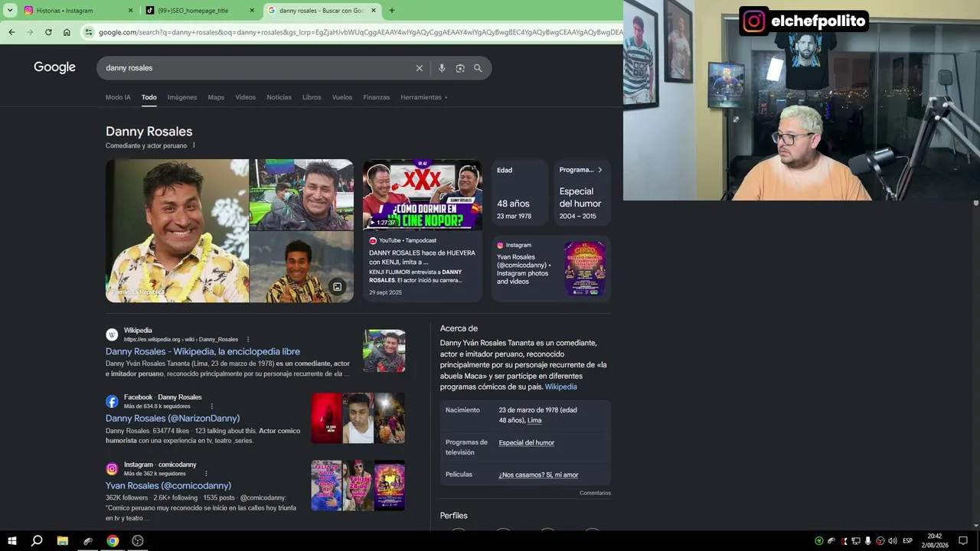Open Windows taskbar search

(37, 541)
